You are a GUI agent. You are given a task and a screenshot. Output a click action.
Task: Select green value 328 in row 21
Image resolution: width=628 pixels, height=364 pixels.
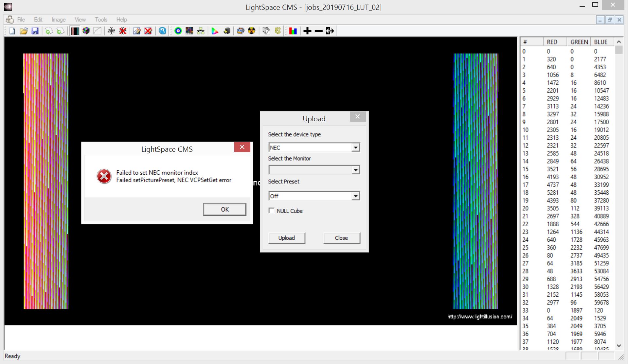click(575, 216)
